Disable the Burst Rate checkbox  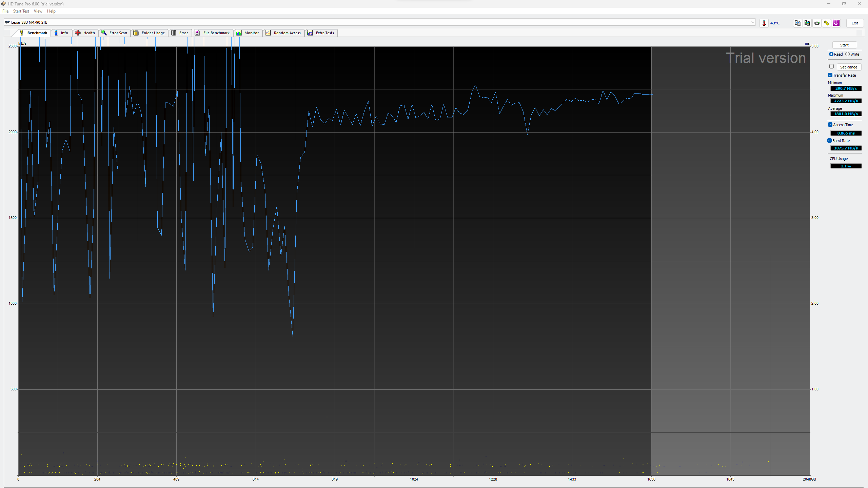830,141
